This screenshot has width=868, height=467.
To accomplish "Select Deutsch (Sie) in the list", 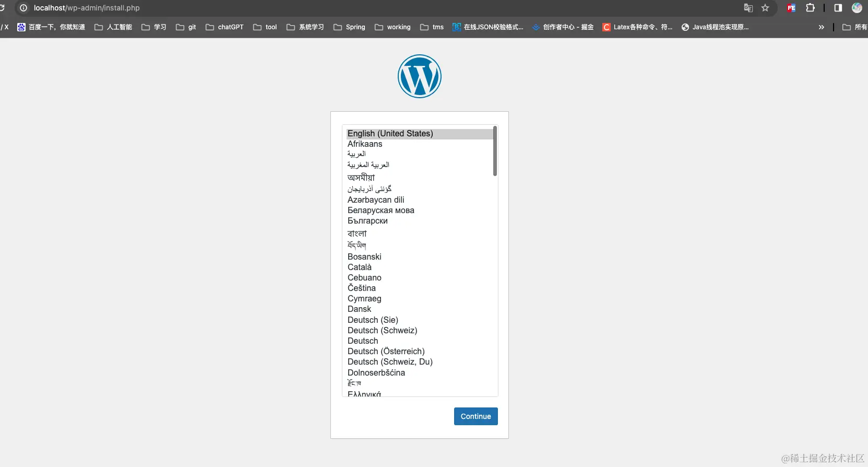I will tap(420, 320).
